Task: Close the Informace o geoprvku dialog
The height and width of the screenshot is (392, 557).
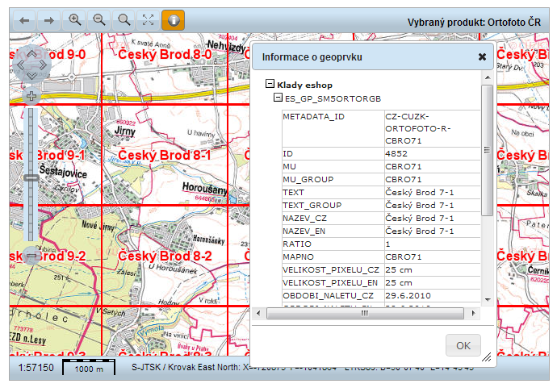Action: click(482, 56)
